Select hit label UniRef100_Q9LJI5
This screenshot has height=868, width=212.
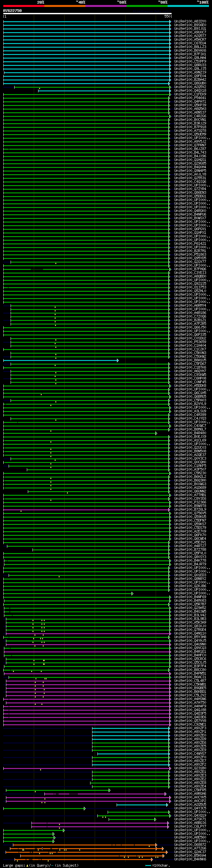pos(190,69)
